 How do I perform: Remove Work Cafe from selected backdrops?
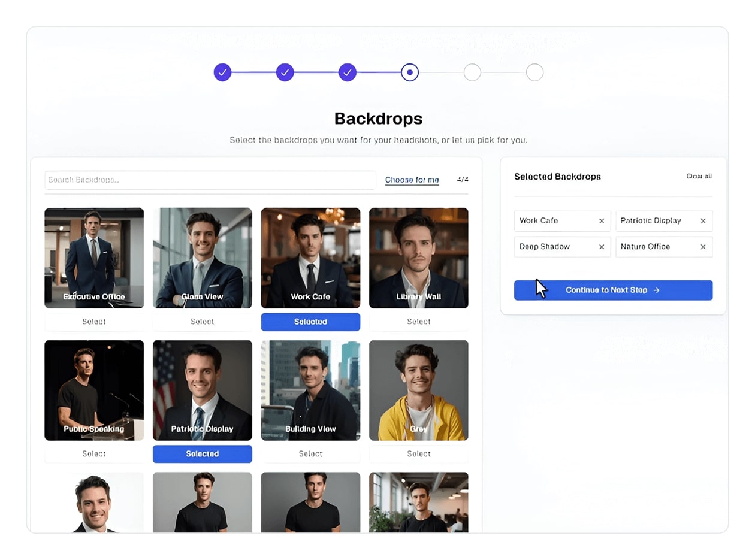tap(601, 221)
